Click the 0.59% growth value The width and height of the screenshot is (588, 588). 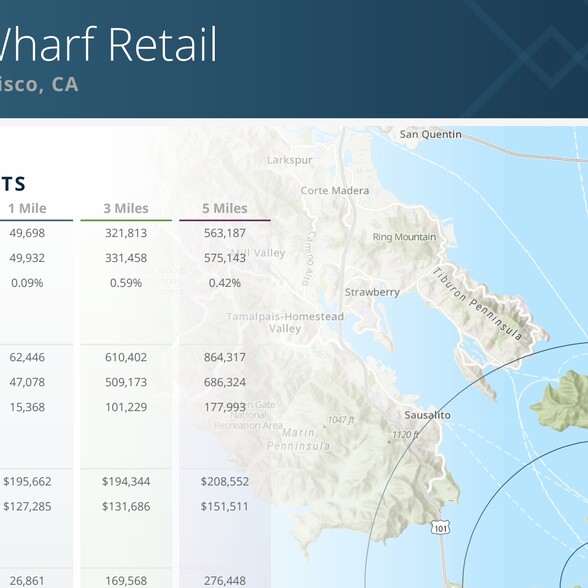(126, 283)
